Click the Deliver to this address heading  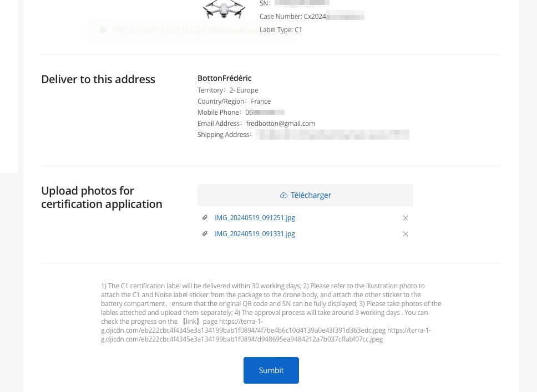(98, 79)
